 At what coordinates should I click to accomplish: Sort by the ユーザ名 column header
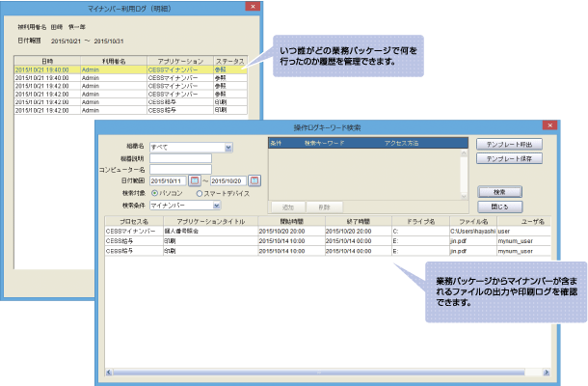point(523,222)
